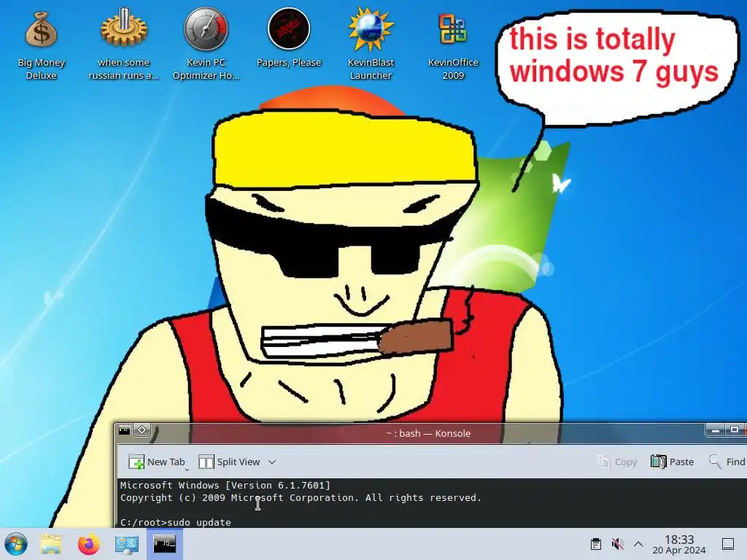Launch KevinBlast Launcher icon
Viewport: 747px width, 560px height.
[371, 44]
